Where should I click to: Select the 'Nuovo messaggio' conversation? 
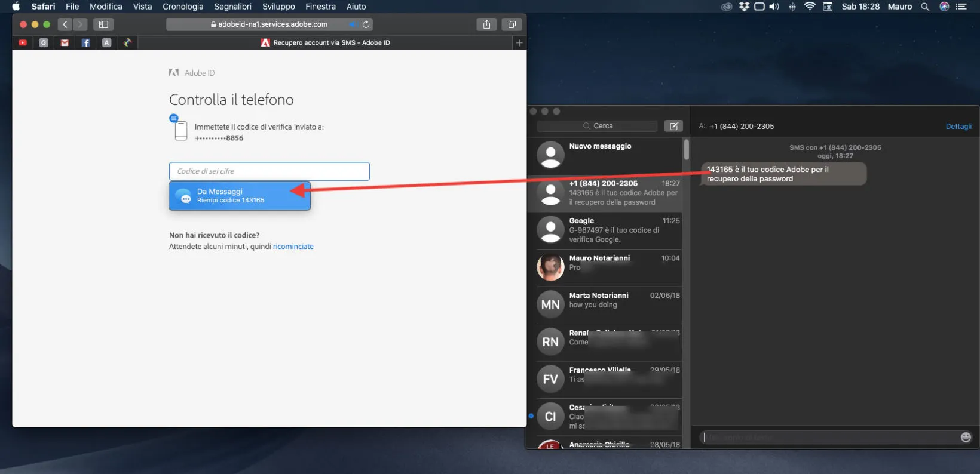coord(605,155)
